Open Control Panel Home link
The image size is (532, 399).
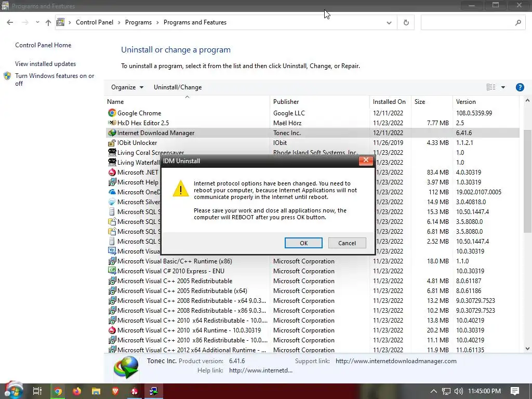(x=43, y=45)
